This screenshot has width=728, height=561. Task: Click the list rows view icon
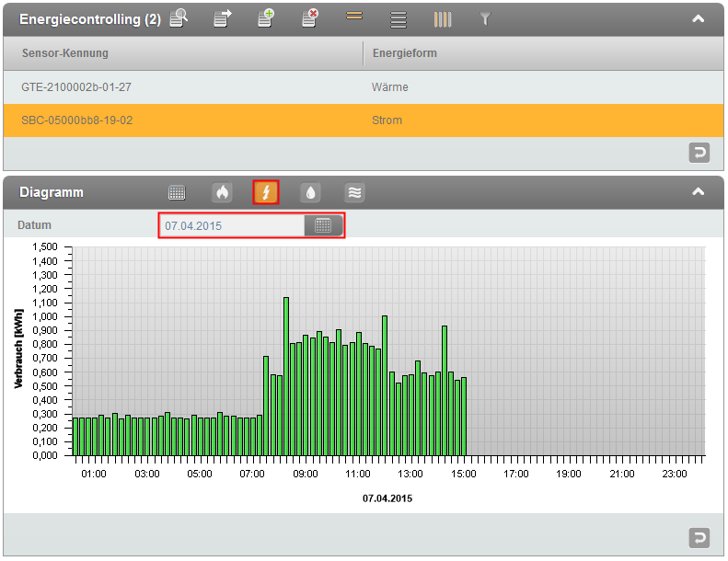(x=399, y=18)
